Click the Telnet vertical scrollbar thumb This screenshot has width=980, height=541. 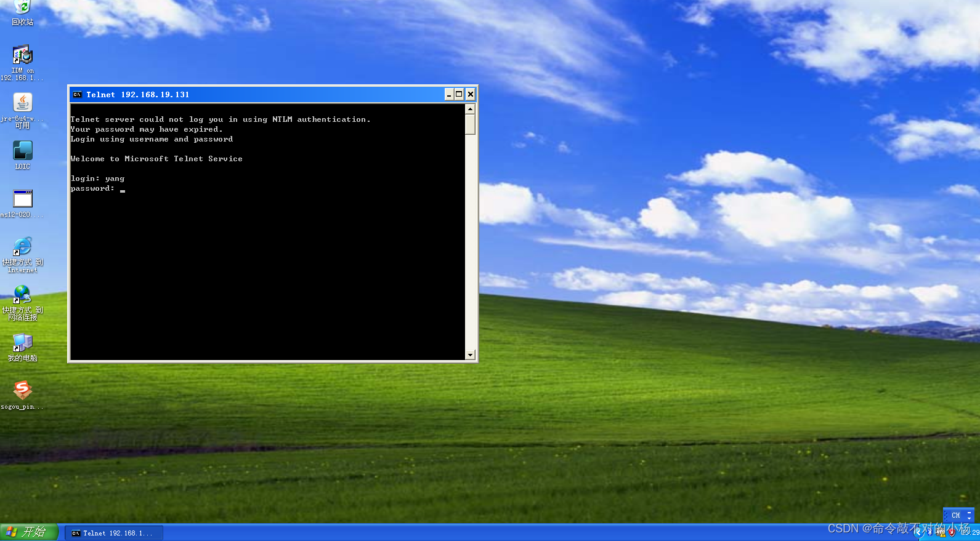470,124
